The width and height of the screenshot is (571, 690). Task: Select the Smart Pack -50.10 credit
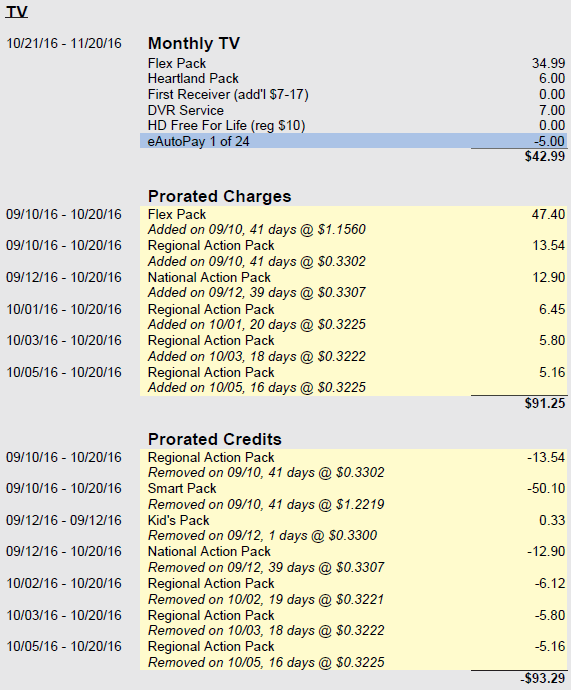pyautogui.click(x=354, y=496)
